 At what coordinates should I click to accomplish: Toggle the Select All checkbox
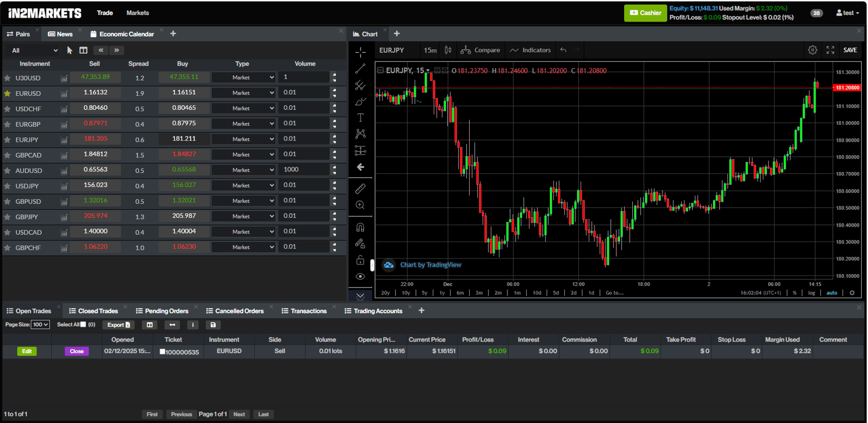point(83,325)
